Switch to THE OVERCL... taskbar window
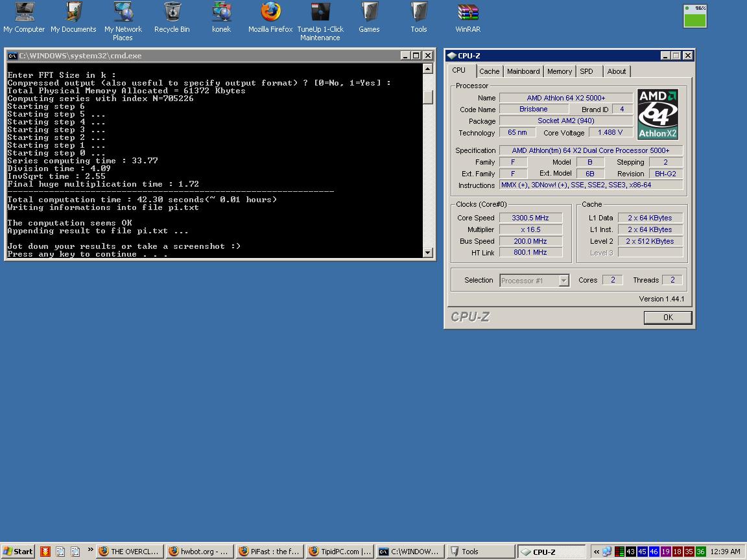This screenshot has height=560, width=747. click(130, 552)
